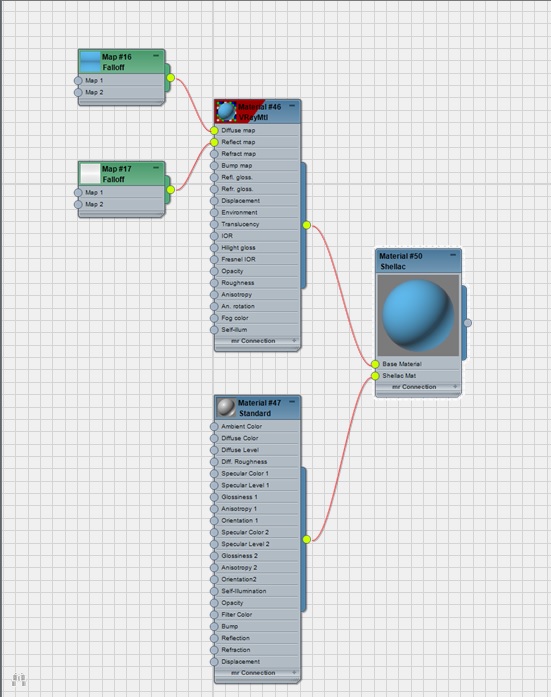
Task: Click the Specular Level 2 slot
Action: (x=245, y=544)
